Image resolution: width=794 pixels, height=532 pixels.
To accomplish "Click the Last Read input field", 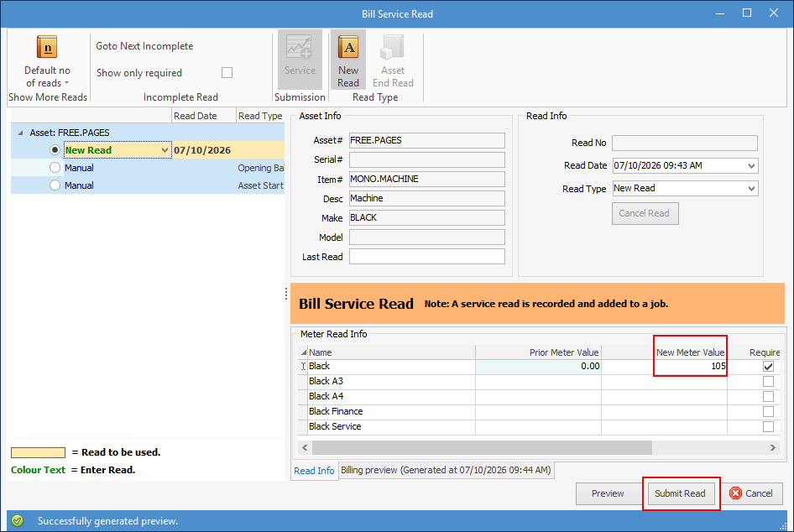I will (427, 257).
